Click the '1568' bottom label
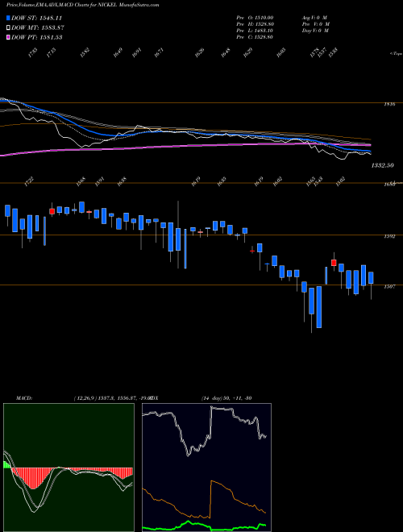Screen dimensions: 403x532 pyautogui.click(x=81, y=182)
